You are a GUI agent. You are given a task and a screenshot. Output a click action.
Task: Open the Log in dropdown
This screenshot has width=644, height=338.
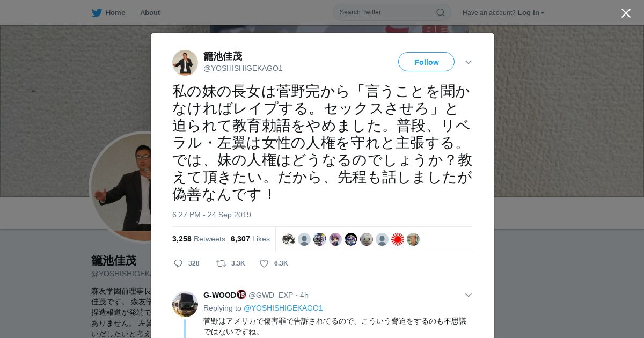(531, 12)
